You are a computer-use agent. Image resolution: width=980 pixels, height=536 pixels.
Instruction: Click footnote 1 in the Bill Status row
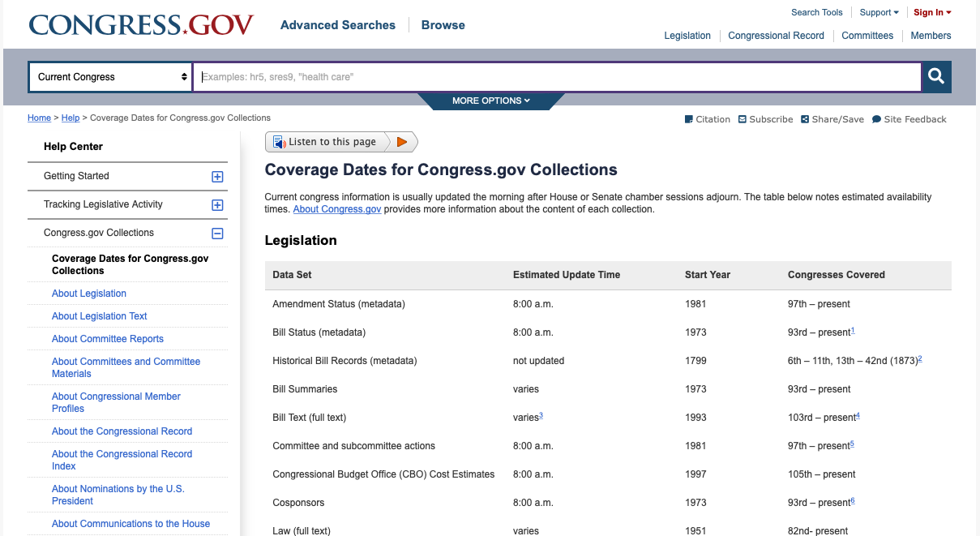853,331
